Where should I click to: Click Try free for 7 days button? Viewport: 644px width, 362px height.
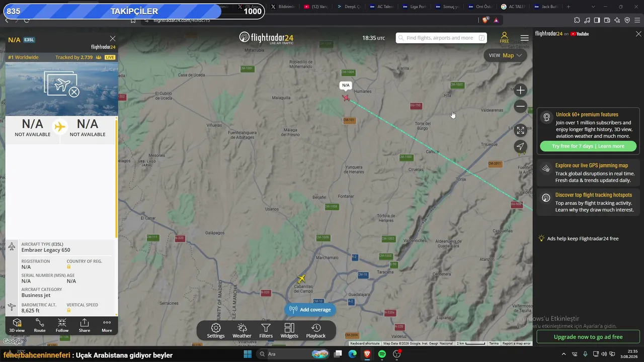point(588,146)
